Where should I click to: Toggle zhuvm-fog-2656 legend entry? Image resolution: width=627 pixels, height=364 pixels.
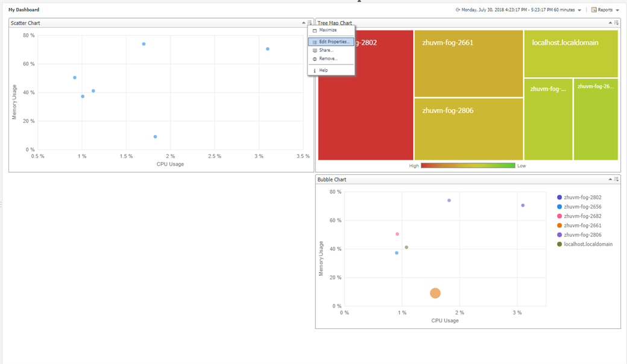click(579, 207)
